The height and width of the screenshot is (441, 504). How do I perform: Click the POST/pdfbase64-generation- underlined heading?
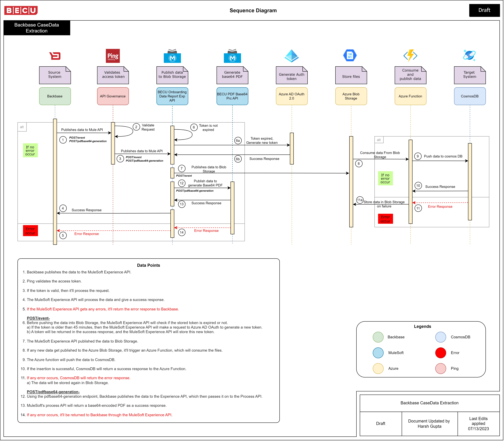(x=53, y=392)
